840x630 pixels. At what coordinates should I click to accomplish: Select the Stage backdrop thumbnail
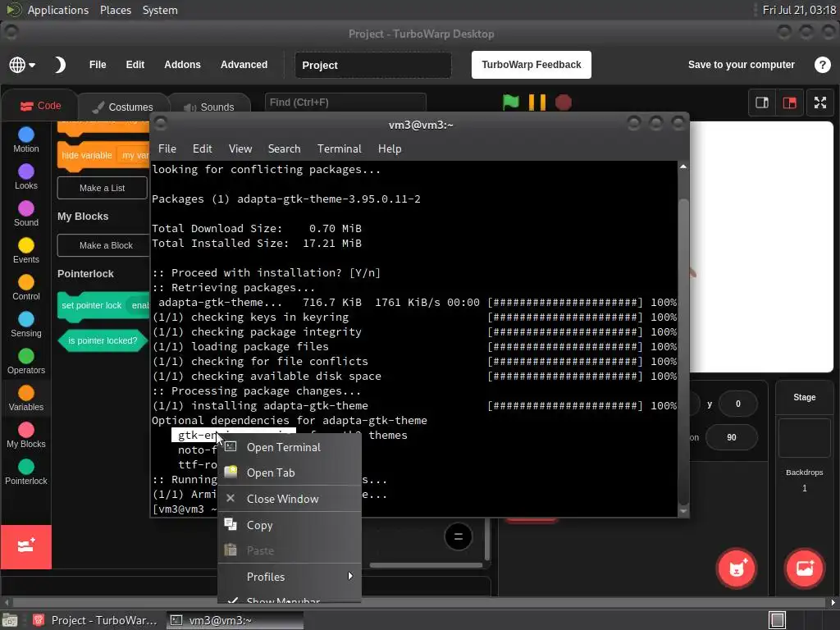[x=804, y=438]
